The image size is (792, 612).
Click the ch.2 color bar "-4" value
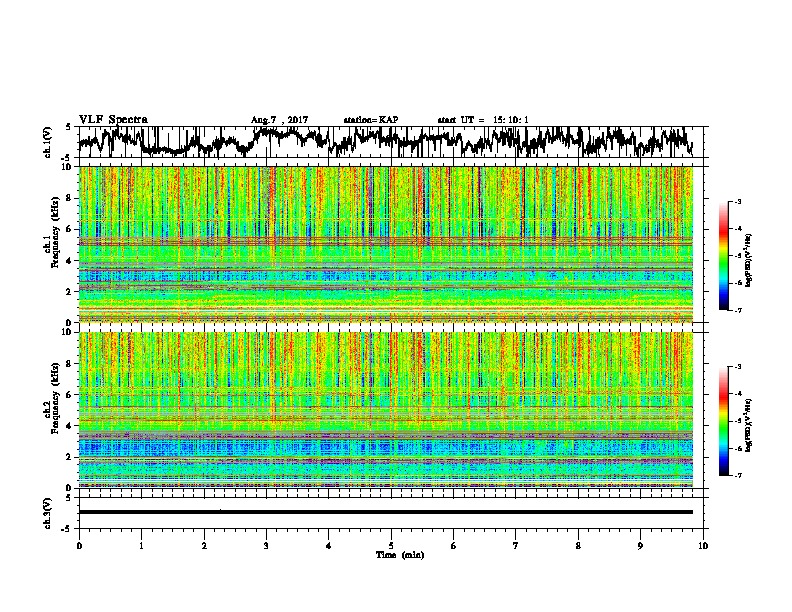pos(737,394)
